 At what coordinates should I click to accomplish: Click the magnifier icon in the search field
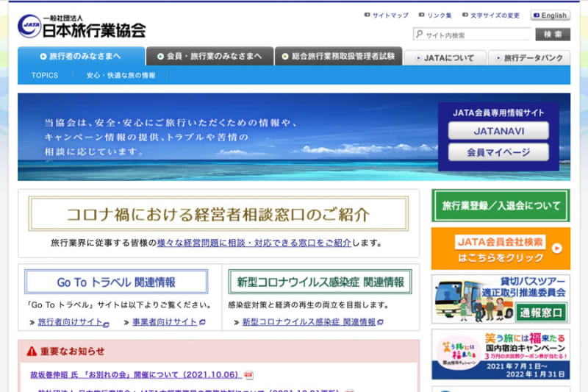(420, 34)
